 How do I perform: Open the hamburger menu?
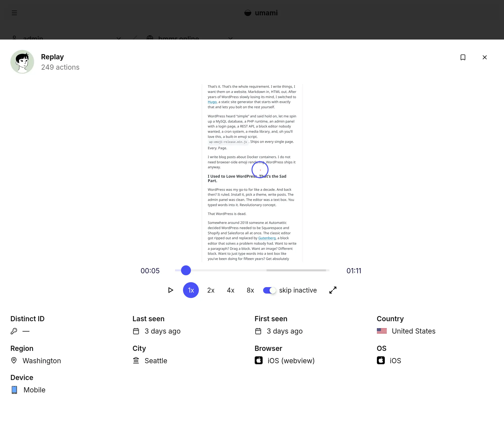14,13
